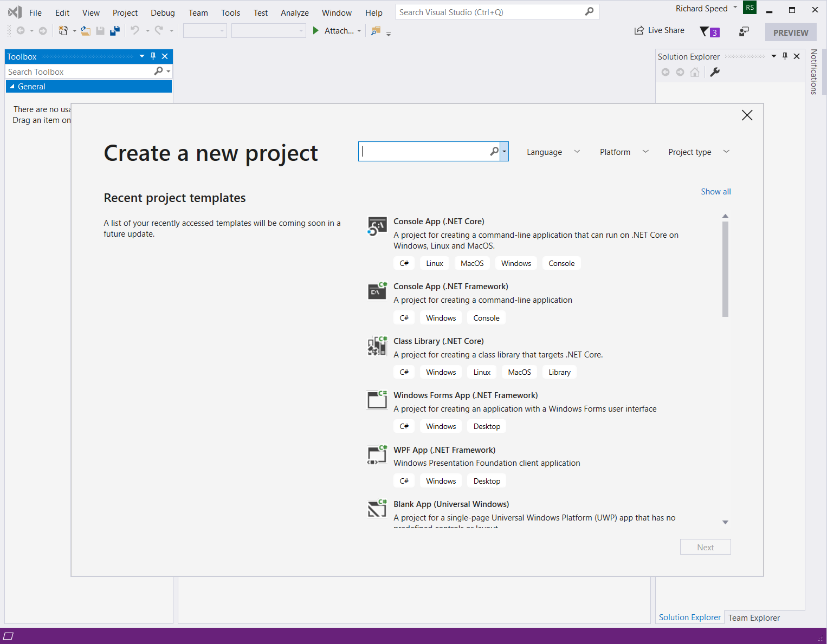Screen dimensions: 827x644
Task: Click Solution Explorer Back arrow
Action: point(666,72)
